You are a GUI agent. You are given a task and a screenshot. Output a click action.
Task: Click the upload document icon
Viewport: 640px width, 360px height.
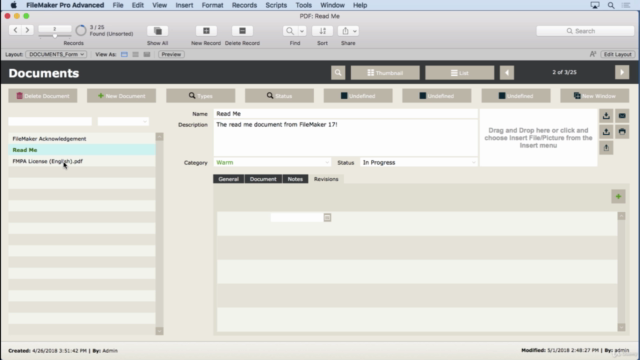[x=606, y=132]
